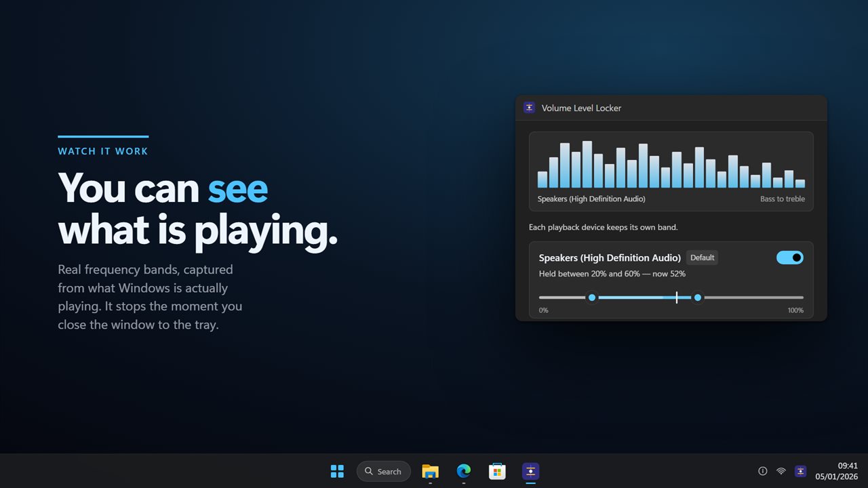Click the lower-bound 20% slider handle
This screenshot has width=868, height=488.
[x=592, y=298]
